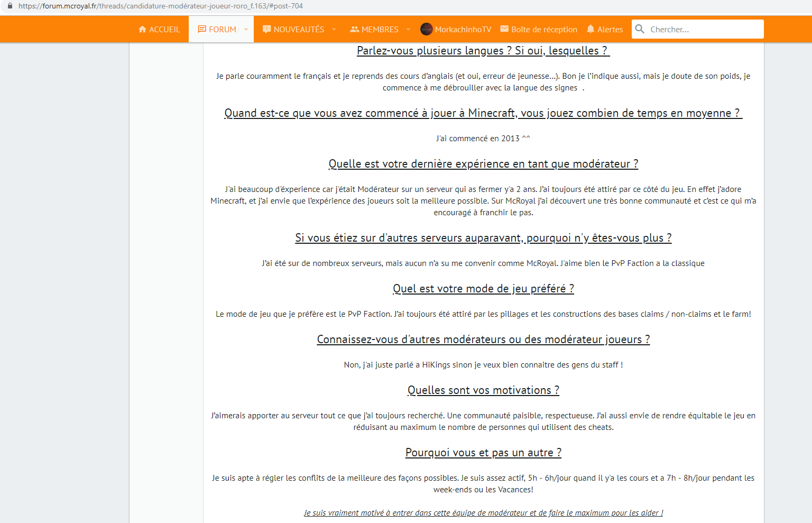
Task: Click text "J'ai commencé en 2013 ^^"
Action: (483, 139)
